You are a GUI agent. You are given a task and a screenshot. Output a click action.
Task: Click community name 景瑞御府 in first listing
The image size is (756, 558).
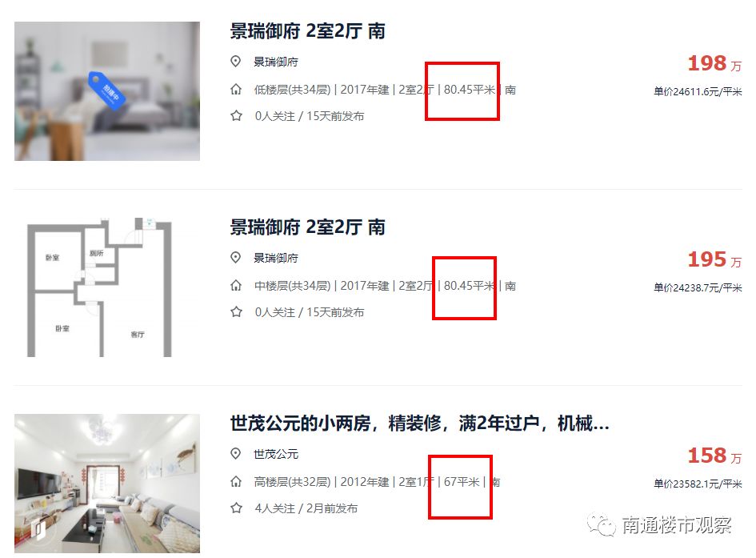tap(276, 62)
